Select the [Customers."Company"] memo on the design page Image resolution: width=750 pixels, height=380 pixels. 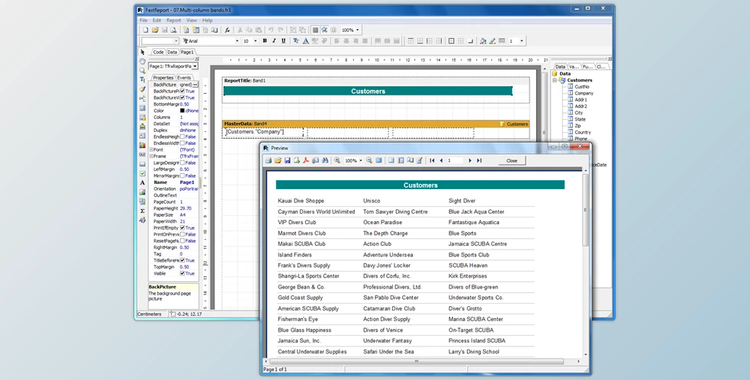[x=263, y=132]
